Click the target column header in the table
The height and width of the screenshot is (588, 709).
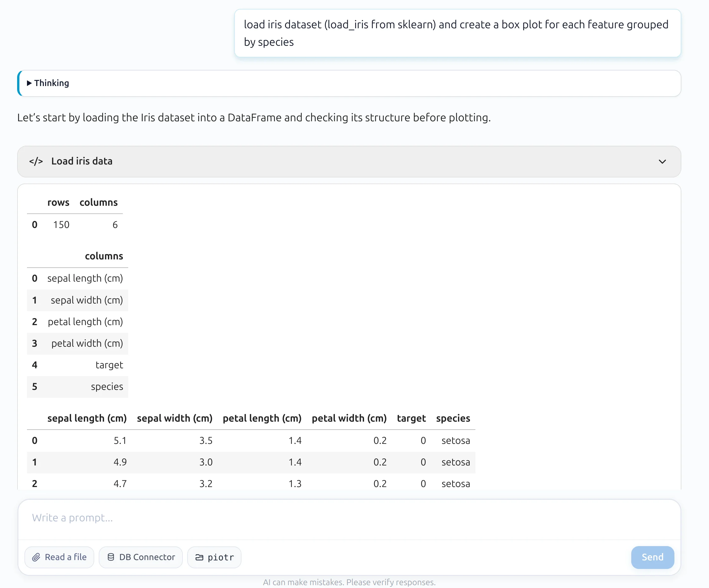tap(411, 418)
